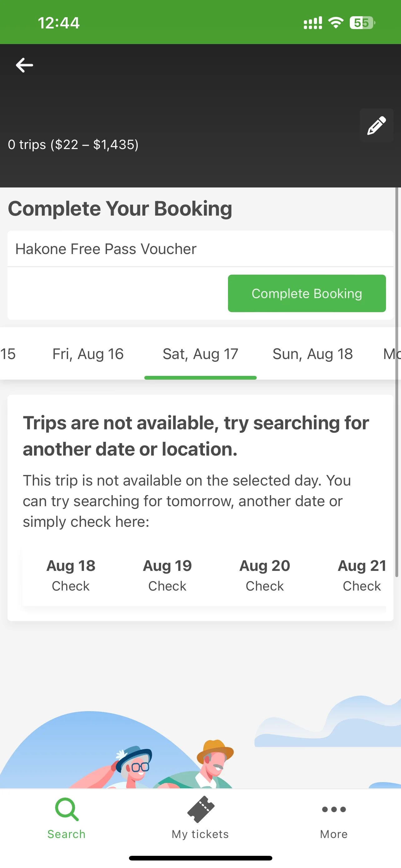Image resolution: width=401 pixels, height=868 pixels.
Task: Check availability for Aug 19
Action: pos(167,576)
